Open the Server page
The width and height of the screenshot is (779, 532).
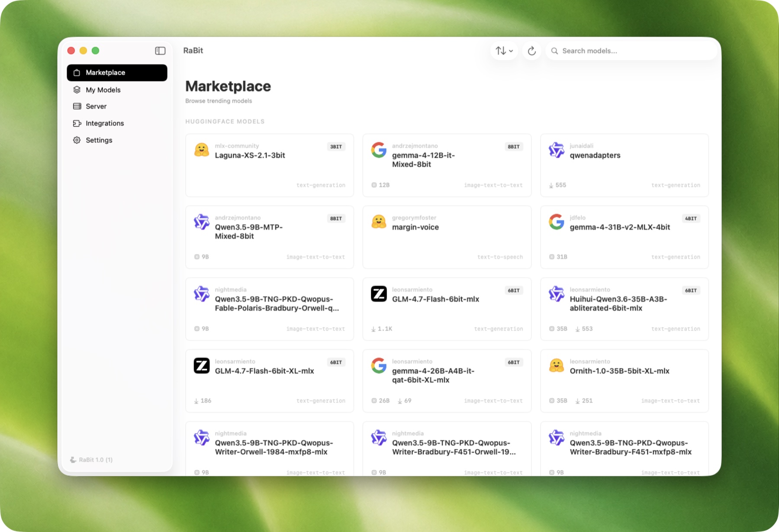(x=117, y=106)
